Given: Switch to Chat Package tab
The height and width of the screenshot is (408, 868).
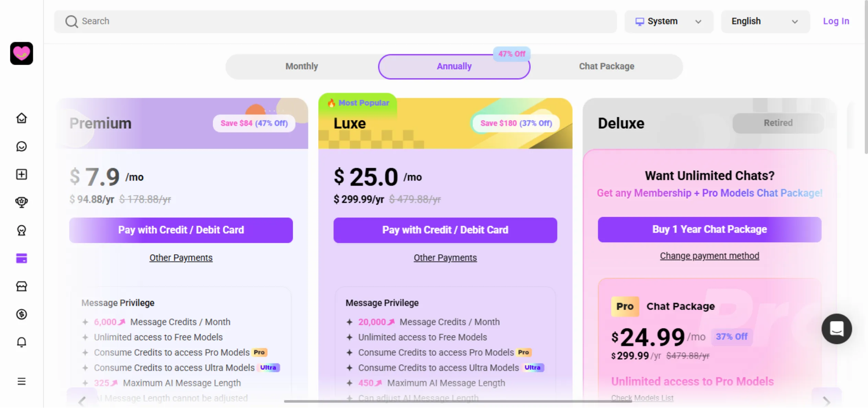Looking at the screenshot, I should (607, 66).
